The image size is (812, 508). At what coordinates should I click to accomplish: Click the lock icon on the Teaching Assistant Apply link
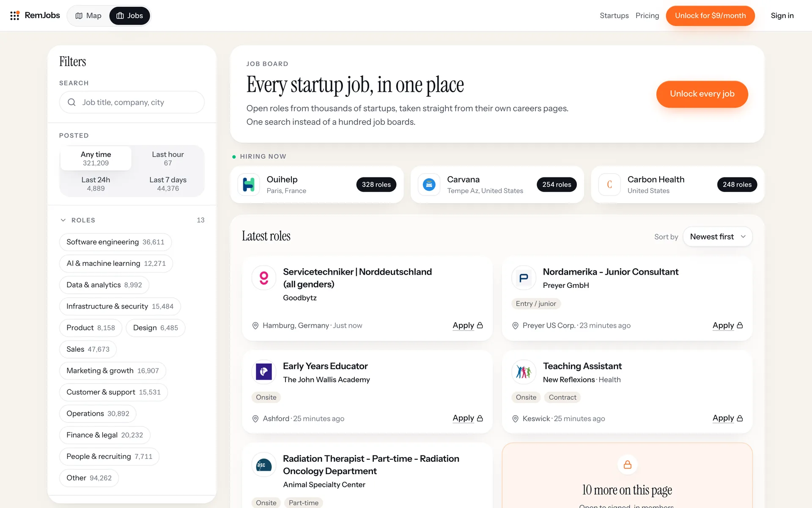coord(740,418)
